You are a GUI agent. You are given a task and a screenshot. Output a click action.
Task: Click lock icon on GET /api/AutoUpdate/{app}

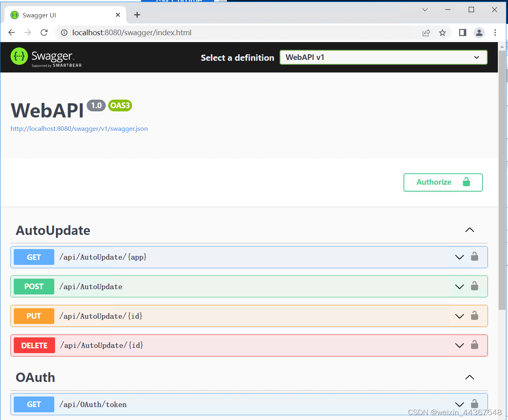click(474, 256)
